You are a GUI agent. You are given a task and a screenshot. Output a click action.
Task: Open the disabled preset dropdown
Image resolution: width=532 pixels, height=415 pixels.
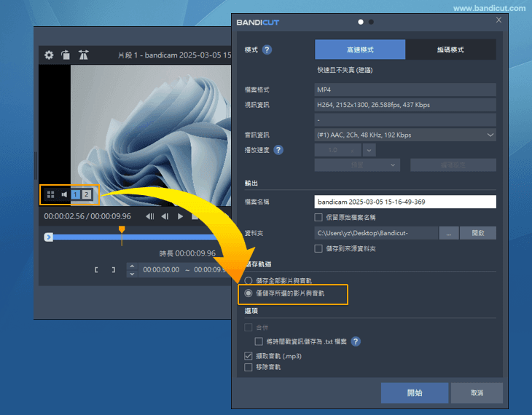(x=357, y=165)
